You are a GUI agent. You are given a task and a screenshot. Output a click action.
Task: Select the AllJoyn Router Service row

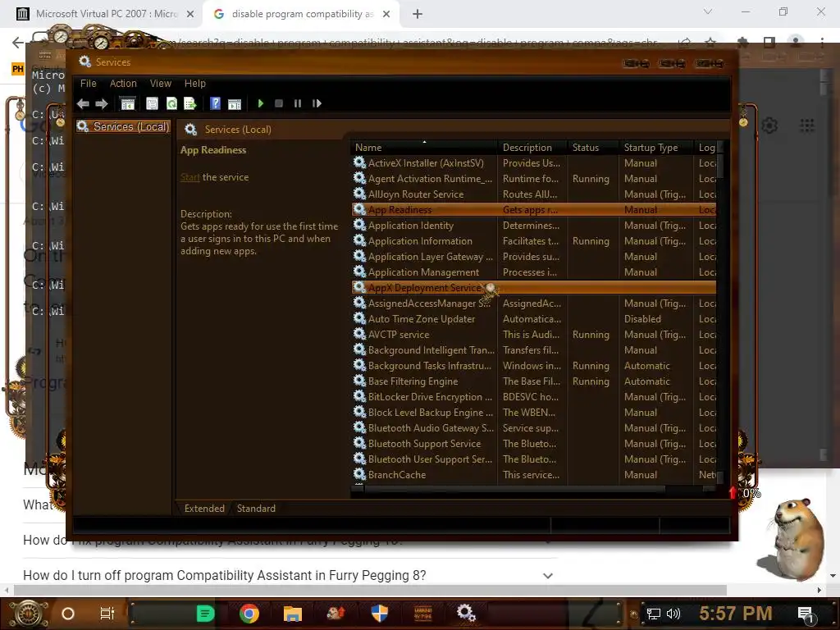coord(533,194)
